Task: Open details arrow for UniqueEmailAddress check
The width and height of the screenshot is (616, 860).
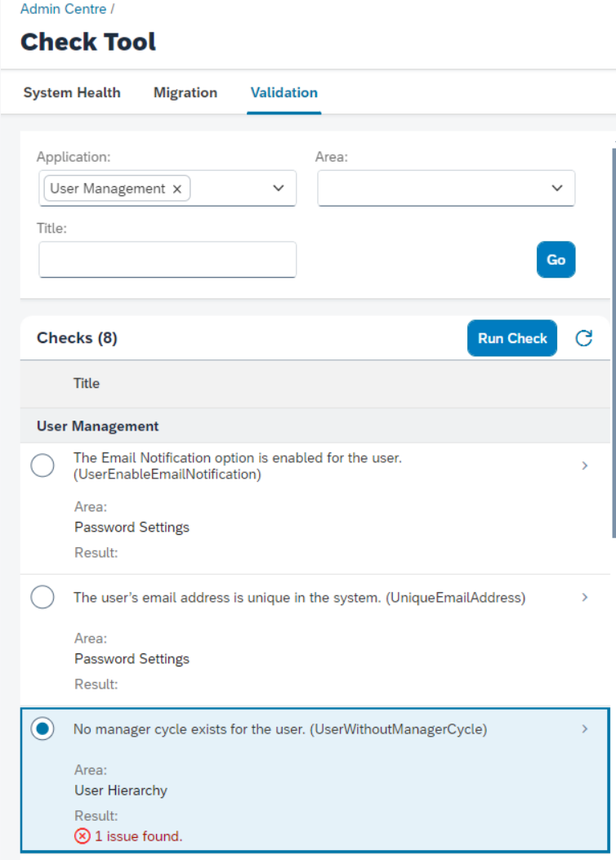Action: (x=585, y=597)
